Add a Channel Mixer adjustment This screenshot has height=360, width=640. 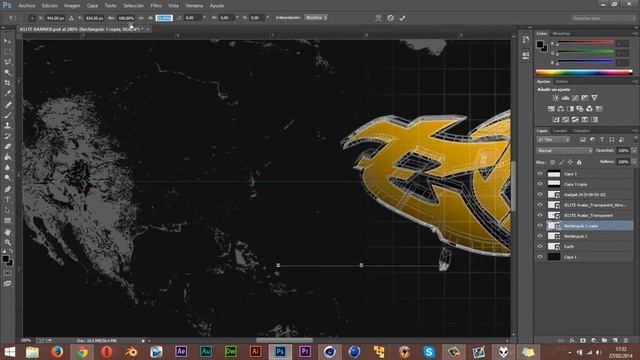[x=589, y=109]
